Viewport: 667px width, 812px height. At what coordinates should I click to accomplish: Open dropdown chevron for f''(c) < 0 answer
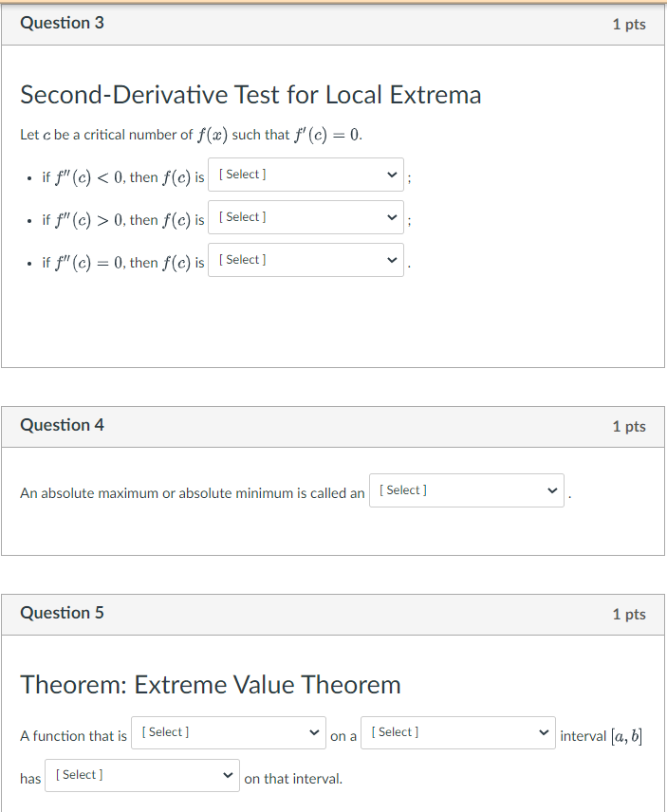[x=391, y=175]
